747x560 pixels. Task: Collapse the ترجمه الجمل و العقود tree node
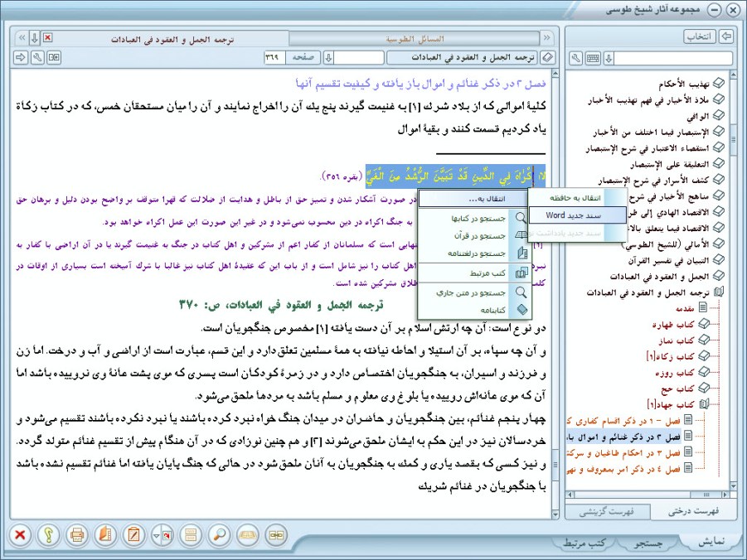[719, 292]
